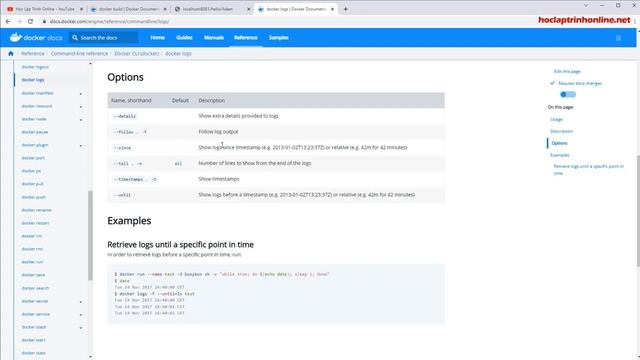Click the search magnifier icon

[75, 38]
